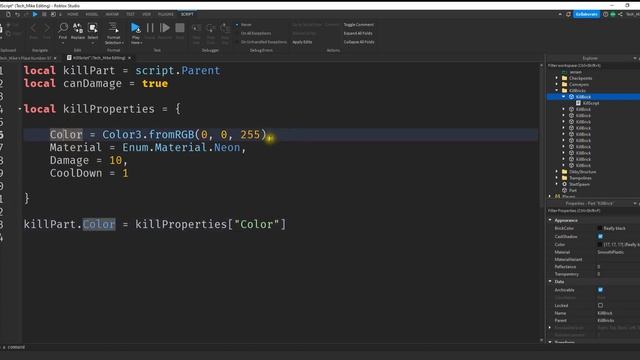The height and width of the screenshot is (360, 640).
Task: Click the Resume button in Test group
Action: pos(165,28)
